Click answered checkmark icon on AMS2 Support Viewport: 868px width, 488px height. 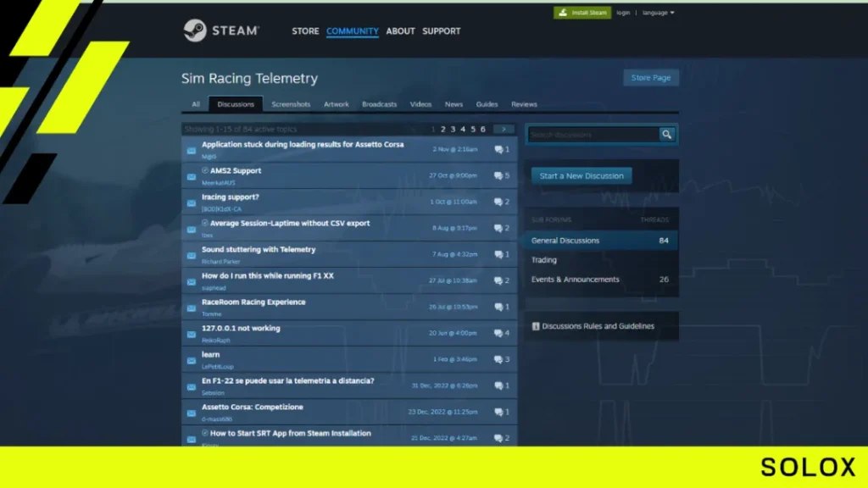point(205,170)
